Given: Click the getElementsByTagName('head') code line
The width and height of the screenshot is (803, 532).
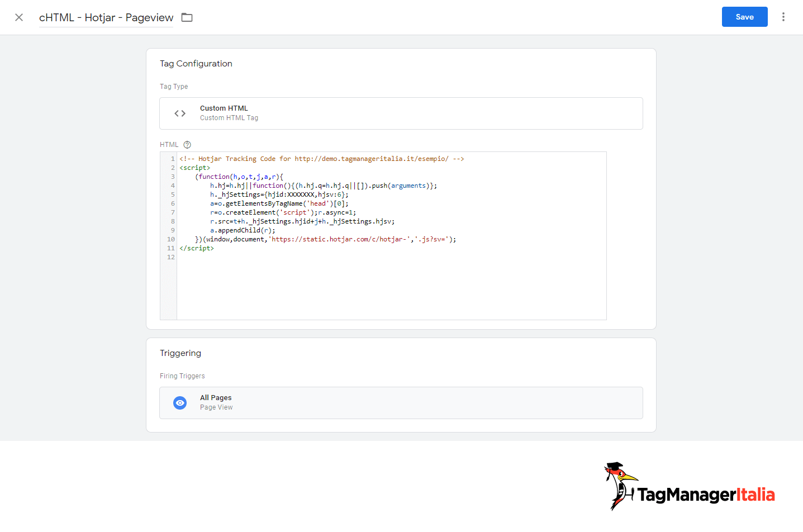Looking at the screenshot, I should tap(279, 203).
